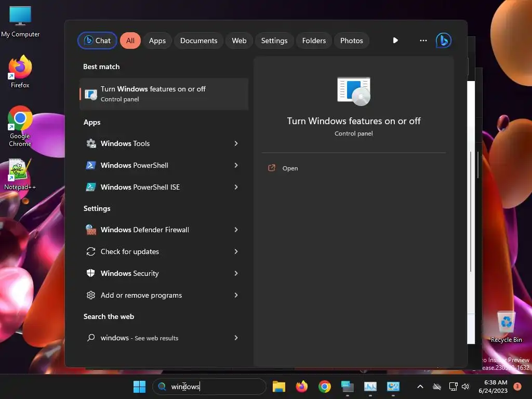Viewport: 532px width, 399px height.
Task: Open Turn Windows features on or off result
Action: (x=164, y=94)
